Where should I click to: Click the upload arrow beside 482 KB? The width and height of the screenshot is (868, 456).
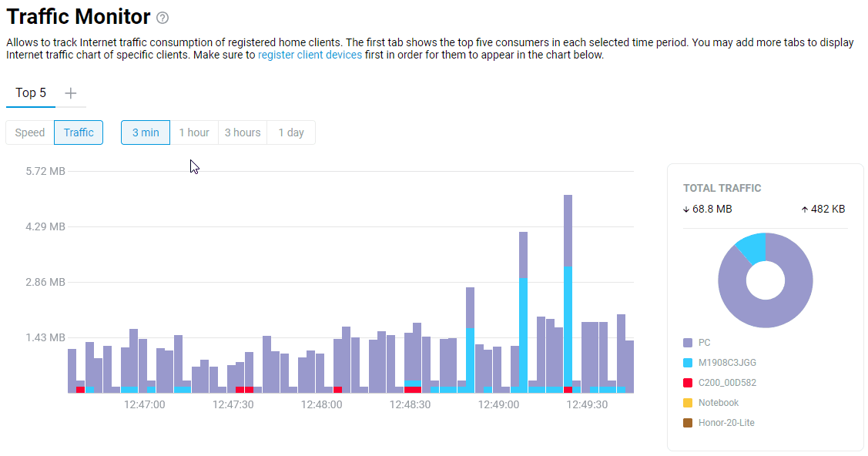[x=806, y=209]
